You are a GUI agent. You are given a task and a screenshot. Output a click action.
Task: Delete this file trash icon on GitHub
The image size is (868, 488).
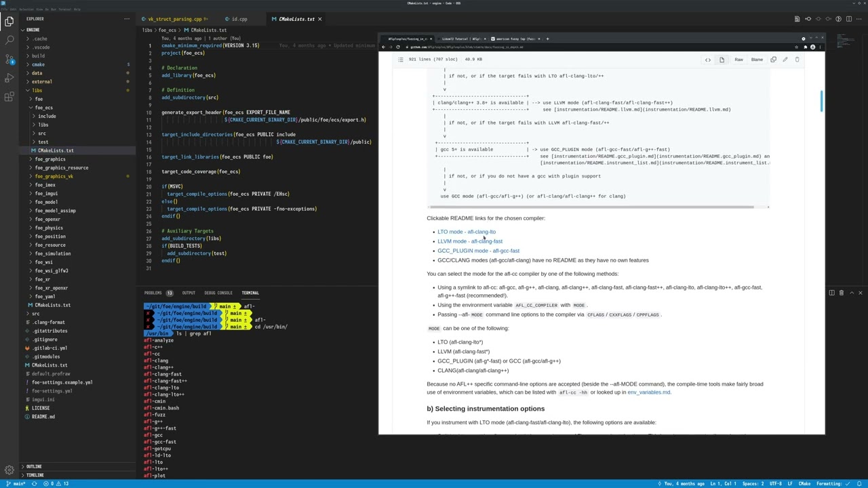click(797, 60)
